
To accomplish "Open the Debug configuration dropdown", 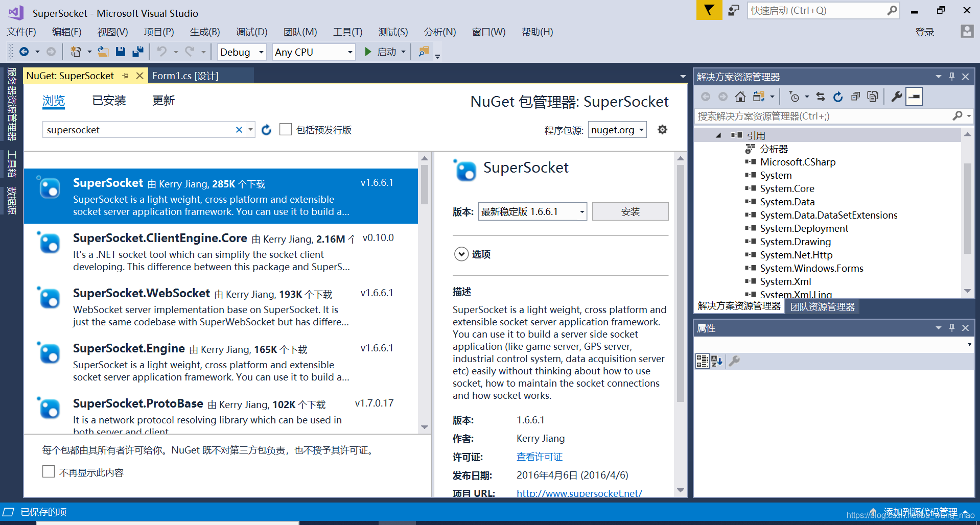I will (x=241, y=52).
